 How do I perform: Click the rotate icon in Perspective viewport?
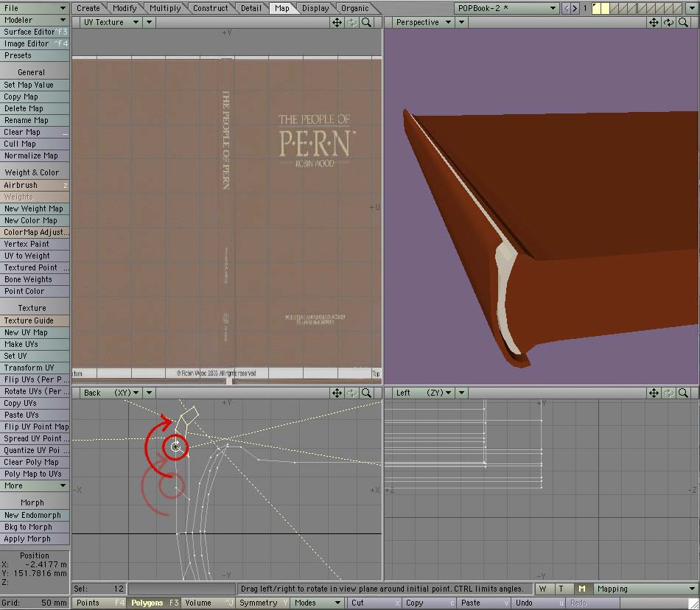[668, 22]
